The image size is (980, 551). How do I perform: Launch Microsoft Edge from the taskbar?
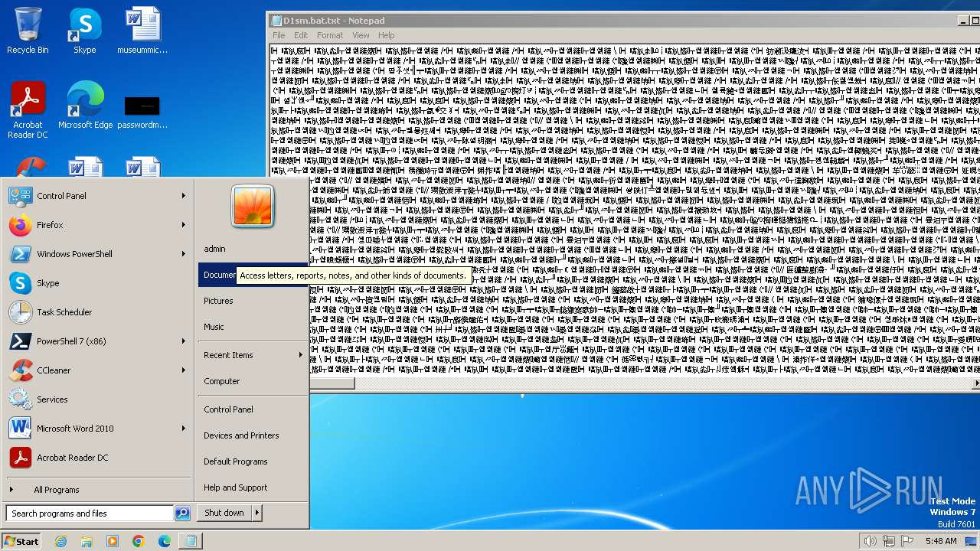point(165,541)
